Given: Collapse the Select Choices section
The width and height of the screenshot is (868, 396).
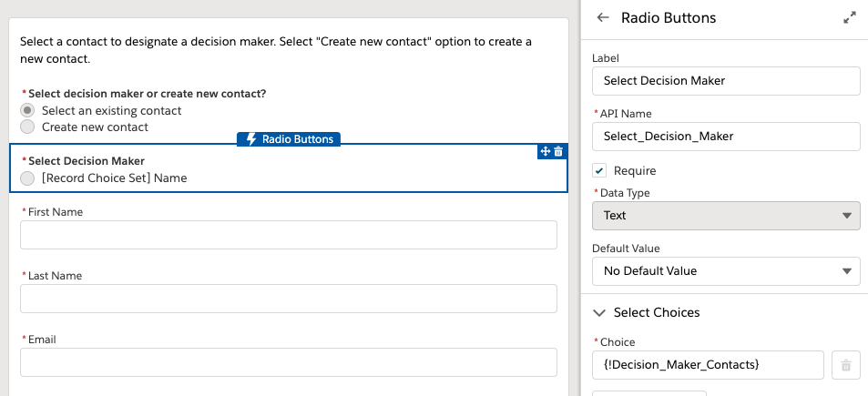Looking at the screenshot, I should pyautogui.click(x=599, y=312).
